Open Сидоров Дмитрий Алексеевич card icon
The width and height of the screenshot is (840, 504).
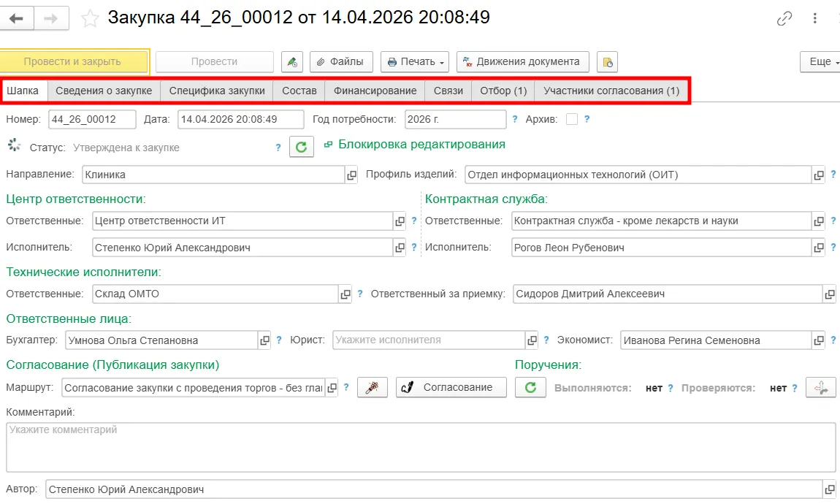pyautogui.click(x=829, y=294)
